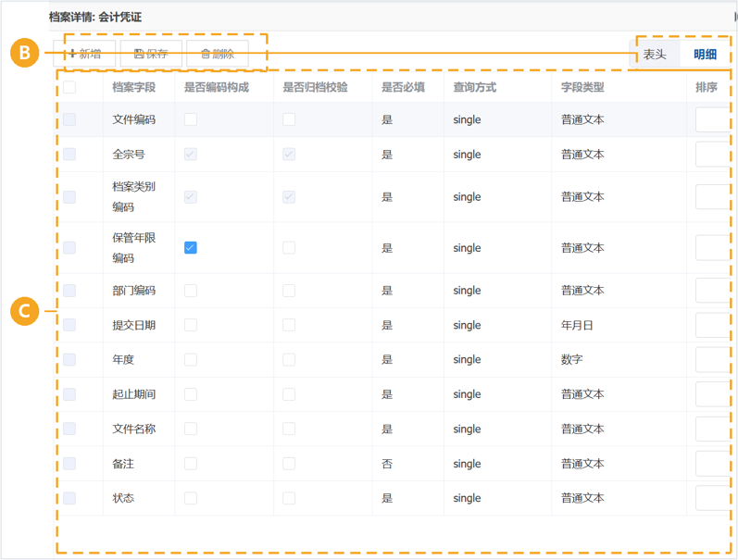Select the row checkbox for 保管年限编码
Screen dimensions: 738x560
[69, 248]
